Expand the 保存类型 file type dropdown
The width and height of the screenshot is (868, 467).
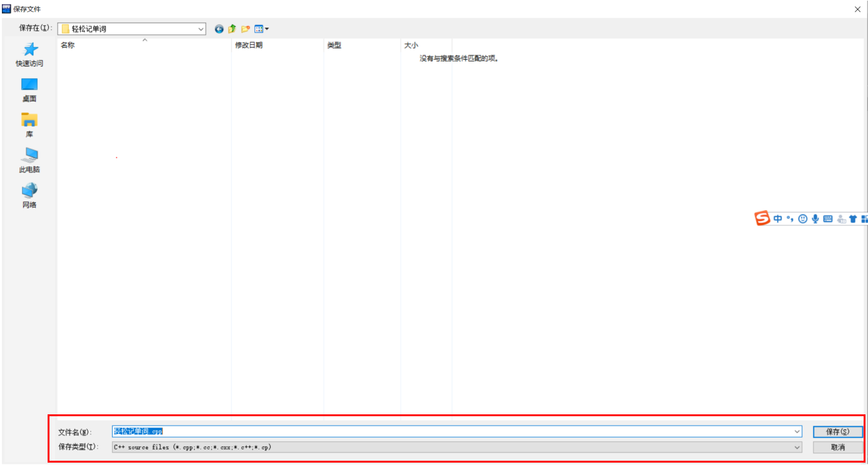pos(797,447)
